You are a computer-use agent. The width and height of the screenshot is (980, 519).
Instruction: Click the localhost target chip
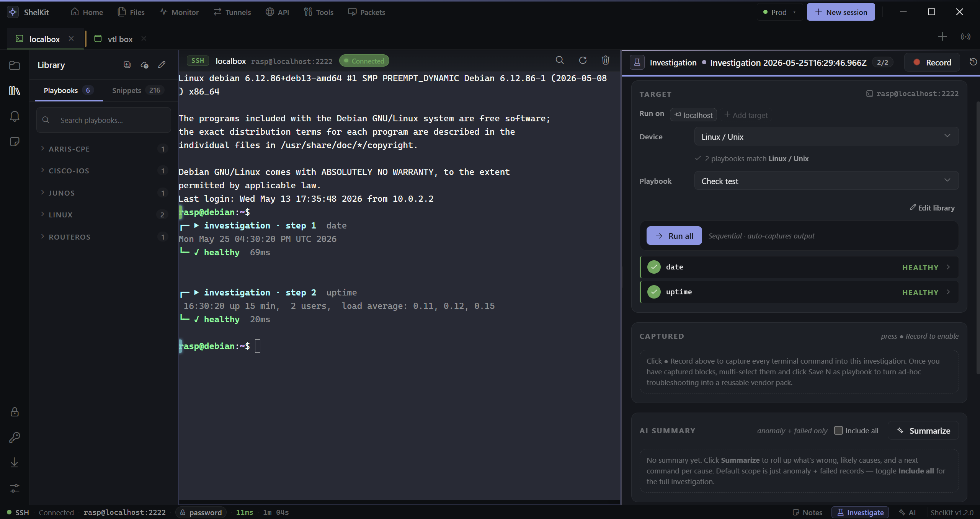pyautogui.click(x=693, y=115)
